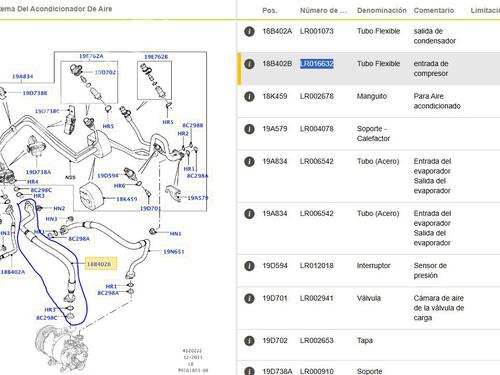
Task: Click 18K459 label in diagram
Action: pyautogui.click(x=127, y=199)
